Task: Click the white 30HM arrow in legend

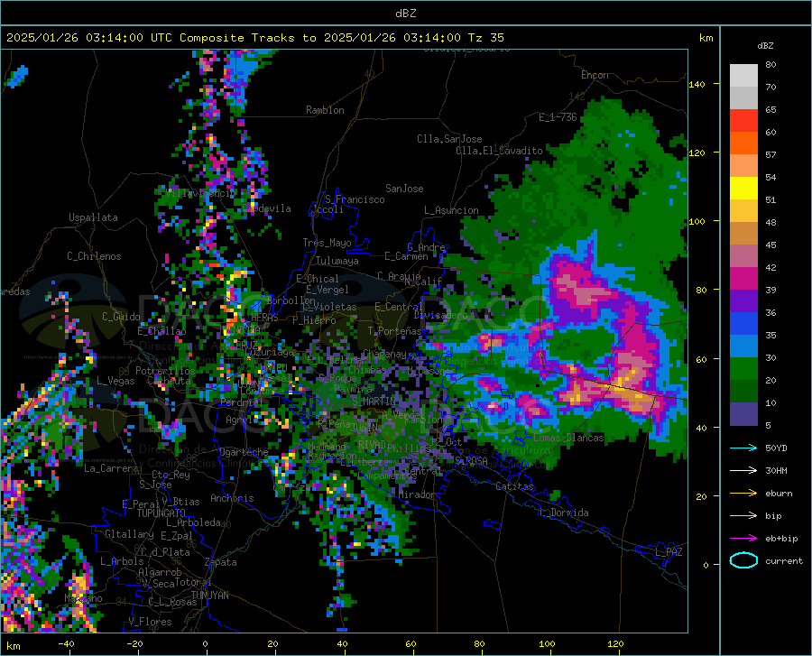Action: coord(743,471)
